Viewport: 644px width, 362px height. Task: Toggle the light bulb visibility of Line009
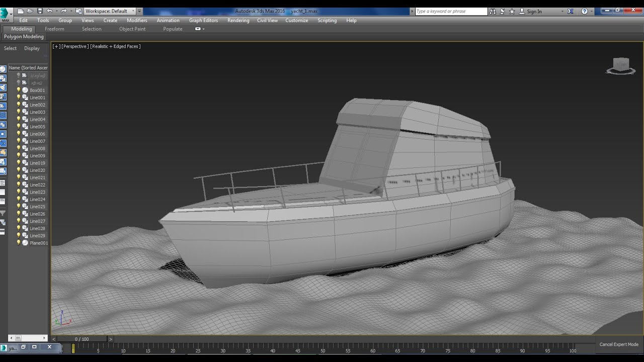[19, 156]
